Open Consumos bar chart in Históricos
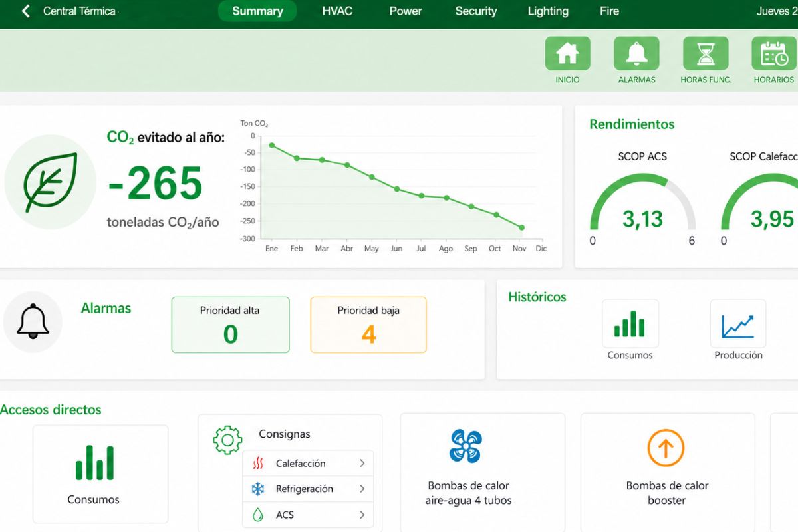 (630, 324)
